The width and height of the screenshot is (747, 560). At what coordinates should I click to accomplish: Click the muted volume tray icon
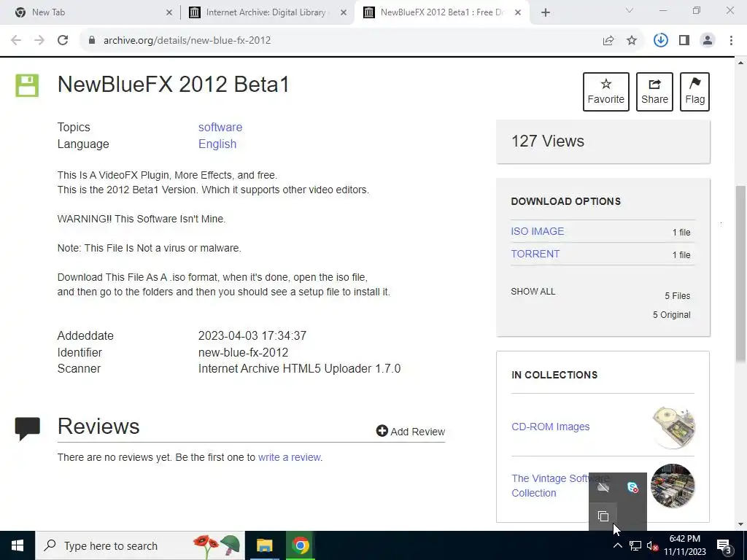[x=652, y=546]
